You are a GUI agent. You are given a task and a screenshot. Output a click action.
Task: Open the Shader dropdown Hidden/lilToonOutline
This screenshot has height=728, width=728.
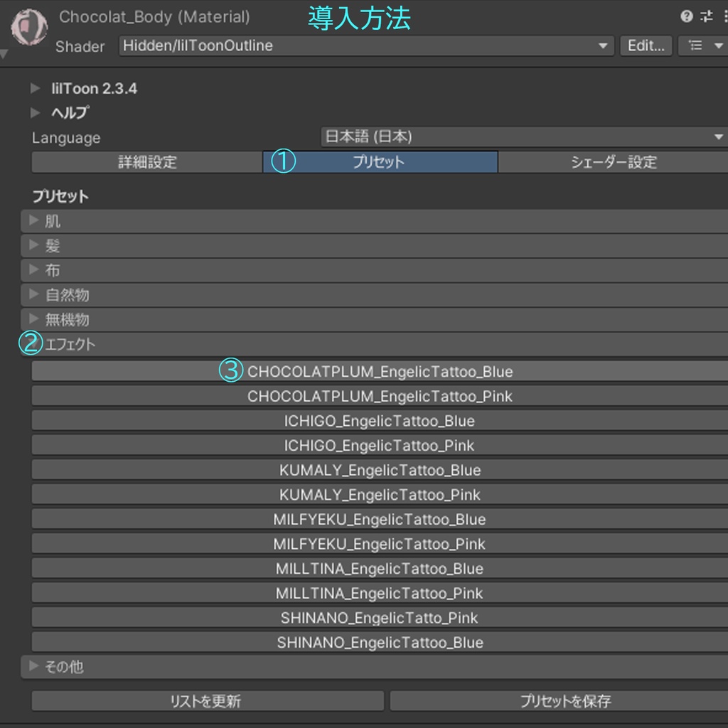(x=366, y=46)
